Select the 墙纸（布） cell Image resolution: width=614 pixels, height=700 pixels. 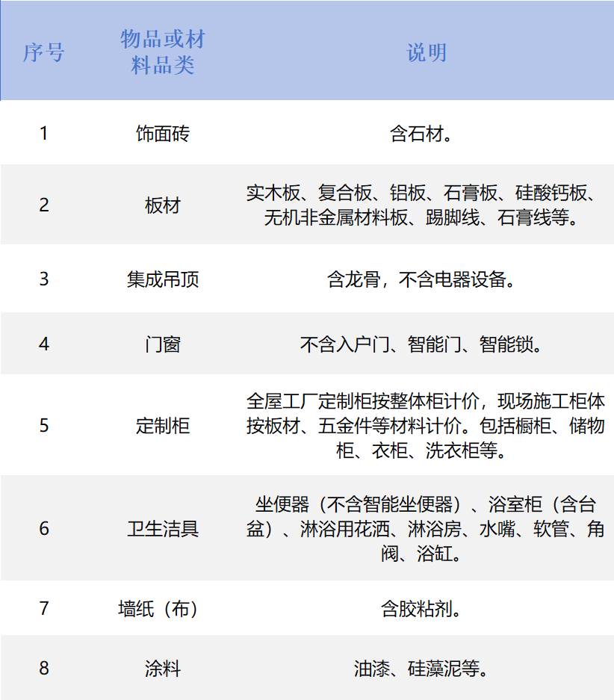pos(158,608)
